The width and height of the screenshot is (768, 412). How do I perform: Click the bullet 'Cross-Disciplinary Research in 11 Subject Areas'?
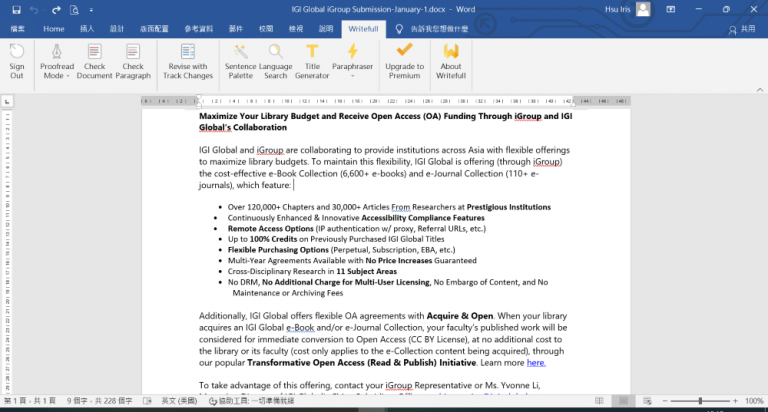[312, 271]
